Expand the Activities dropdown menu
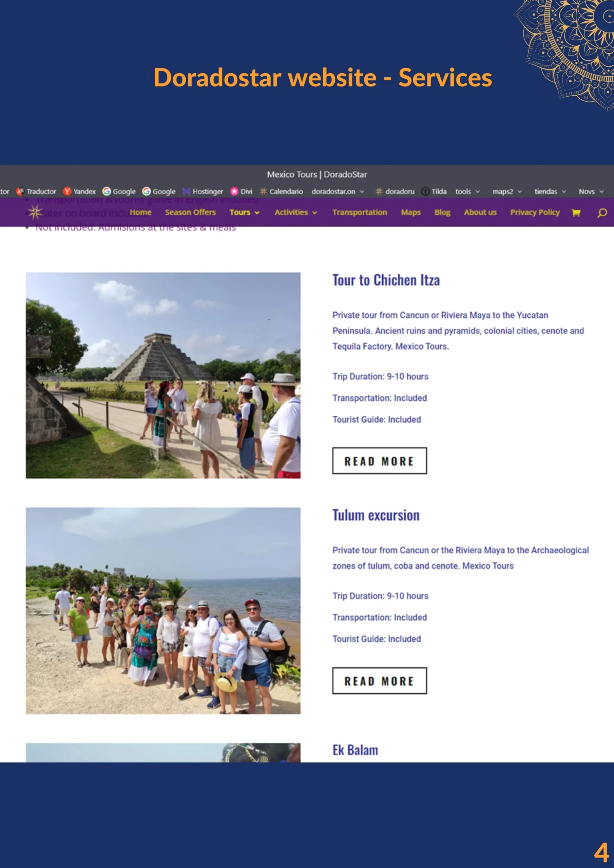Viewport: 614px width, 868px height. [x=295, y=213]
